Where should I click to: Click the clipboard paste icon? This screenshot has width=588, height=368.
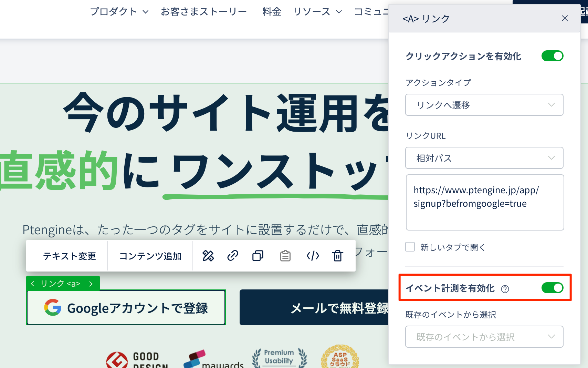tap(285, 256)
